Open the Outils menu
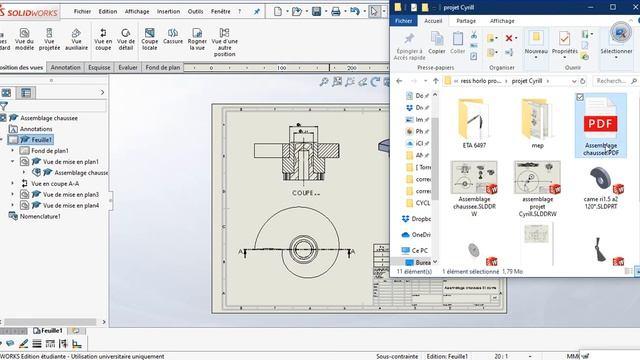 [x=195, y=11]
